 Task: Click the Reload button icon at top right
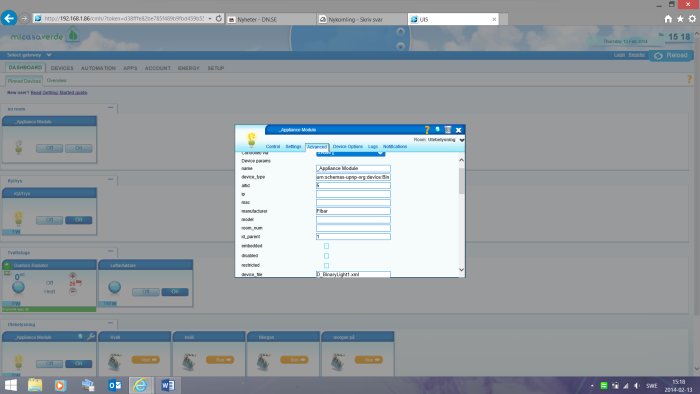point(658,56)
